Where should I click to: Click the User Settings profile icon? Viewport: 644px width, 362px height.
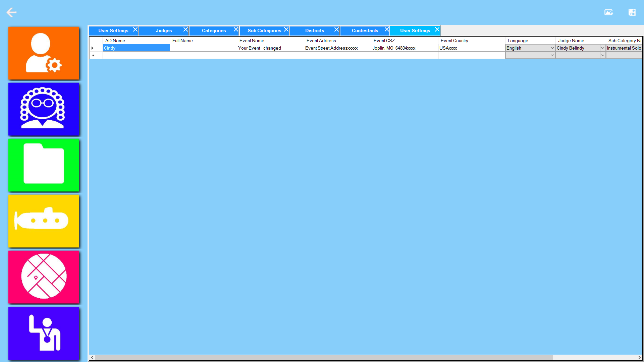coord(43,53)
